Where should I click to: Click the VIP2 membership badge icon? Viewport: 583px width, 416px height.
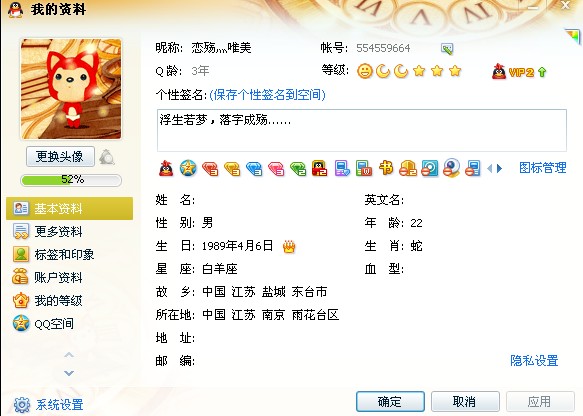pyautogui.click(x=518, y=71)
